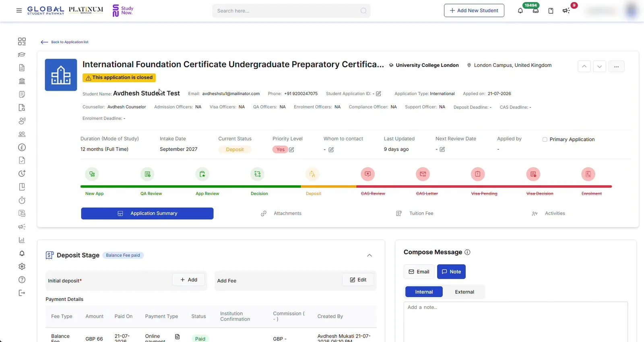This screenshot has height=342, width=644.
Task: Open the announcements megaphone icon in header
Action: (x=566, y=11)
